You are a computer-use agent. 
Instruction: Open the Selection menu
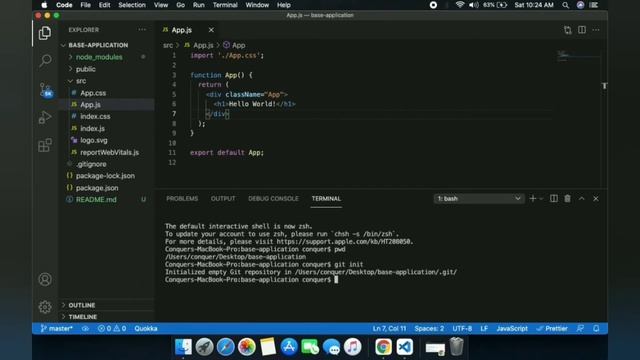(132, 5)
